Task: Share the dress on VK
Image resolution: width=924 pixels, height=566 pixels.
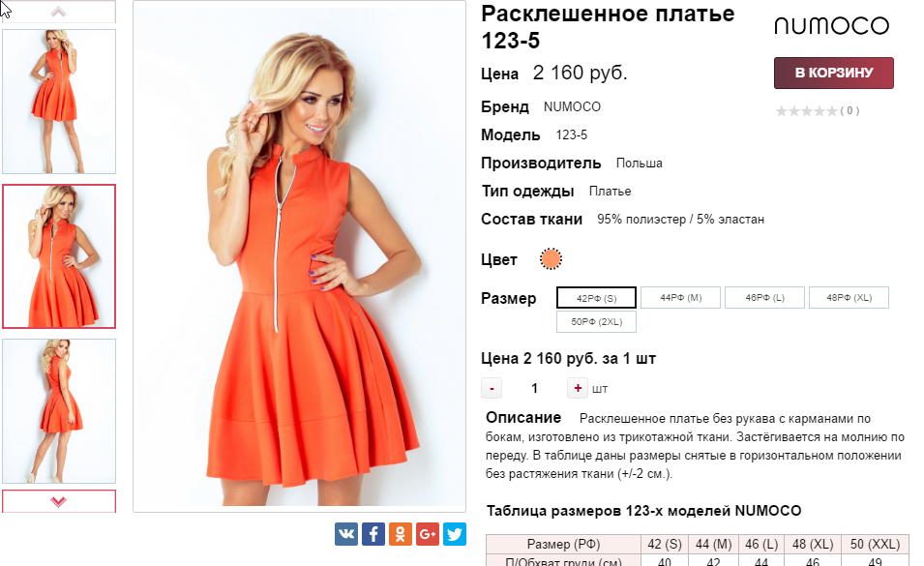Action: click(346, 534)
